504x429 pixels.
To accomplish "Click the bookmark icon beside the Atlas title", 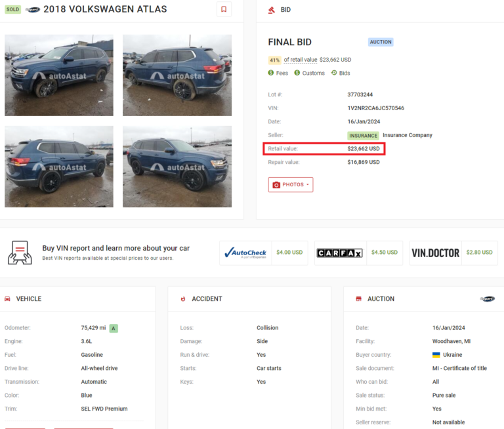I will point(224,9).
